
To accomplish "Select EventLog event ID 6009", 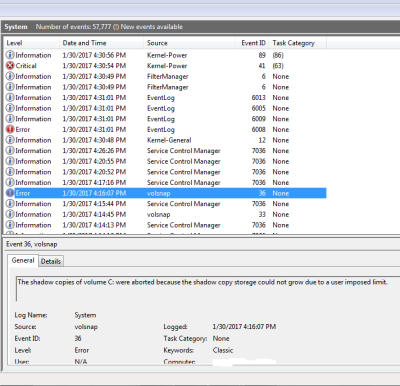I will pyautogui.click(x=165, y=119).
